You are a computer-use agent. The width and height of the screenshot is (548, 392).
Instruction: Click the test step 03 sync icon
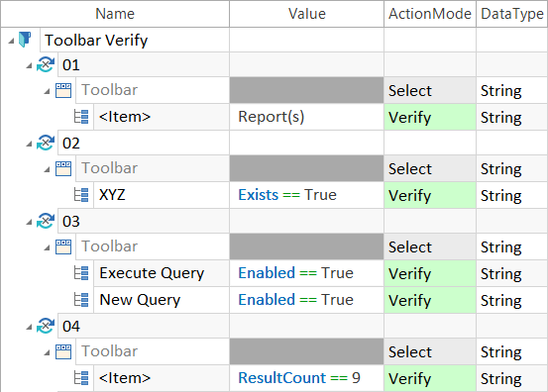pyautogui.click(x=46, y=221)
